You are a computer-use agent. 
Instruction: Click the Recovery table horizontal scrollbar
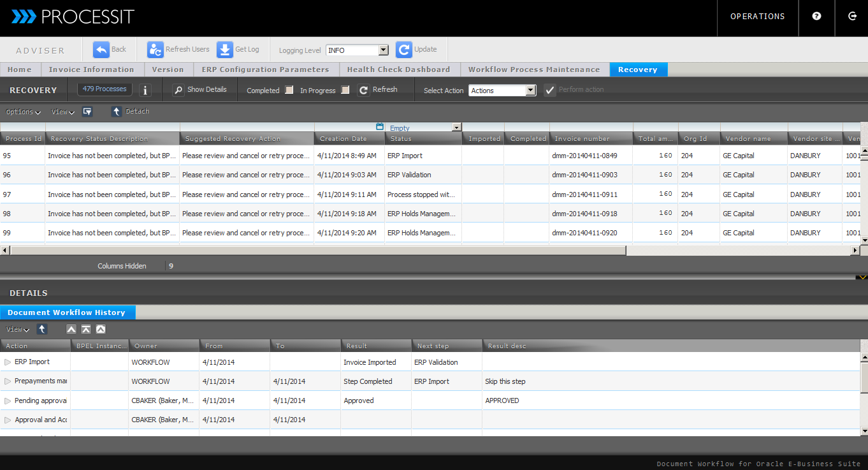coord(319,251)
